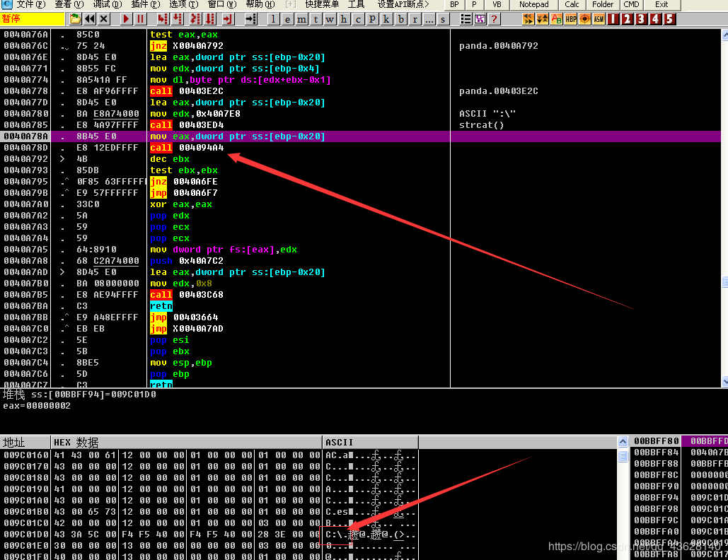Click the Trace Over toolbar icon
The height and width of the screenshot is (560, 728).
tap(211, 19)
